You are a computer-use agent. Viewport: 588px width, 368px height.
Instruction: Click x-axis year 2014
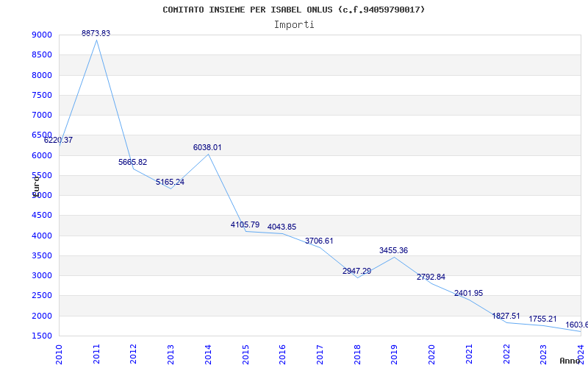coord(208,354)
